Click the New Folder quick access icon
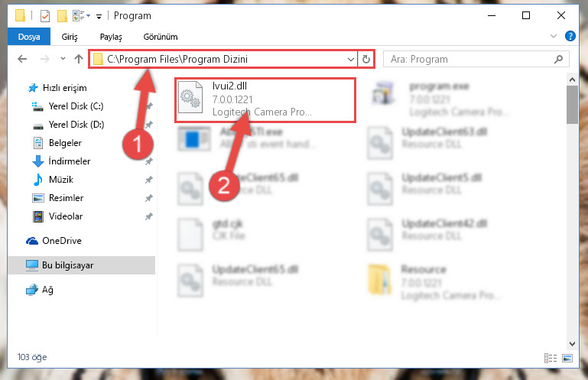The width and height of the screenshot is (588, 380). click(x=62, y=16)
